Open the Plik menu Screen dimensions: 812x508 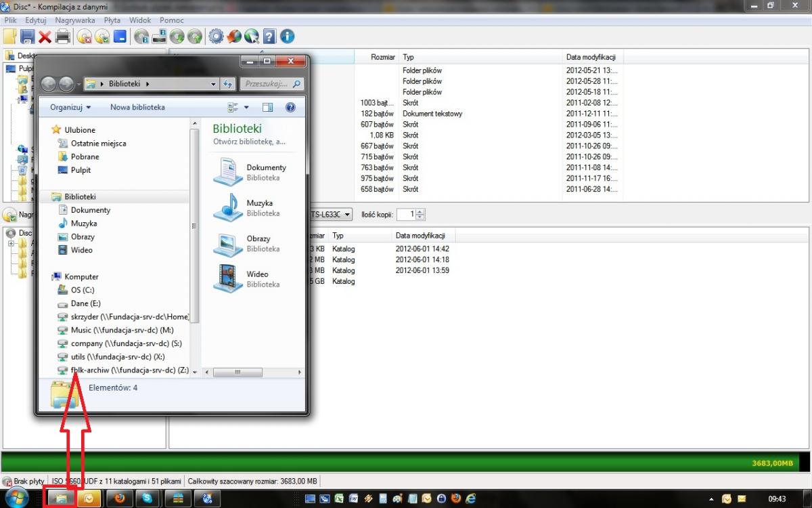point(10,20)
